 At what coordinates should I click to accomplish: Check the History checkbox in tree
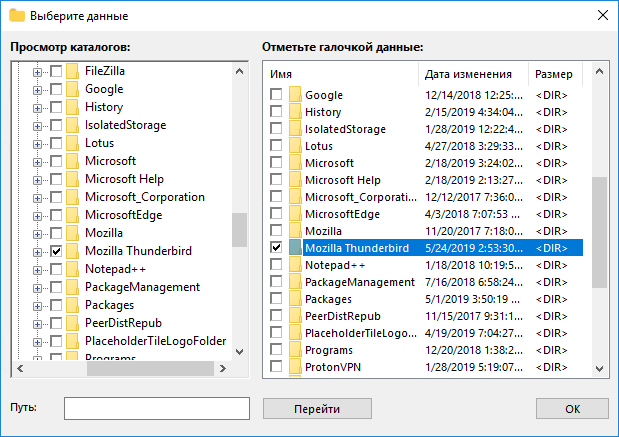pyautogui.click(x=56, y=107)
